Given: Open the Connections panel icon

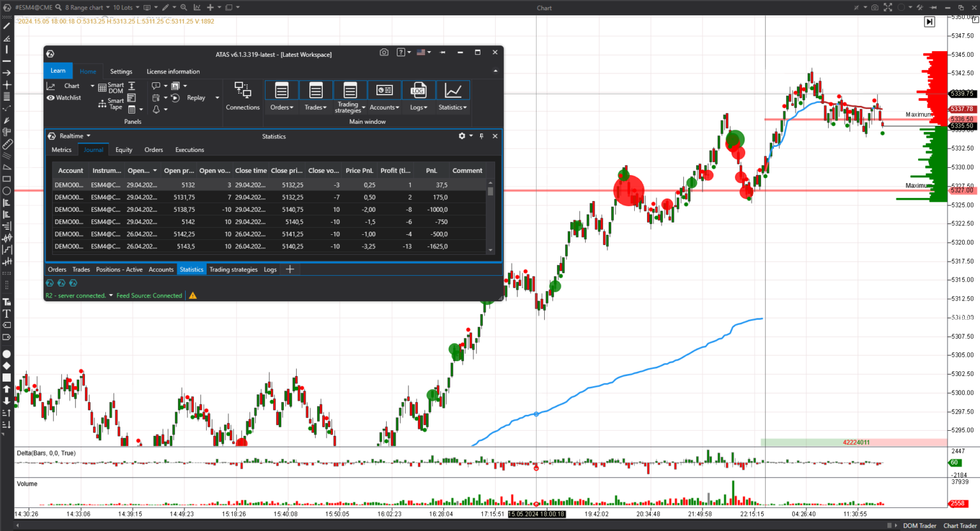Looking at the screenshot, I should tap(242, 91).
